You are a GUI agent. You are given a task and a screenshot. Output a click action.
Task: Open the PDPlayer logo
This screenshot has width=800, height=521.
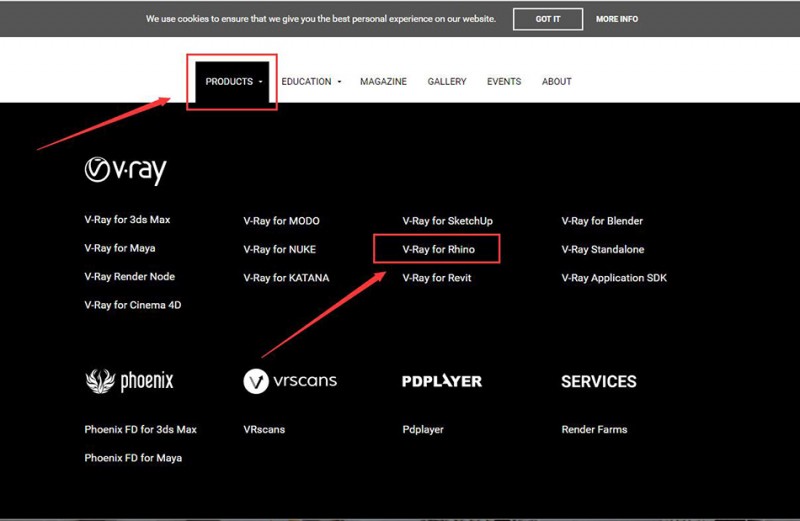click(x=442, y=381)
